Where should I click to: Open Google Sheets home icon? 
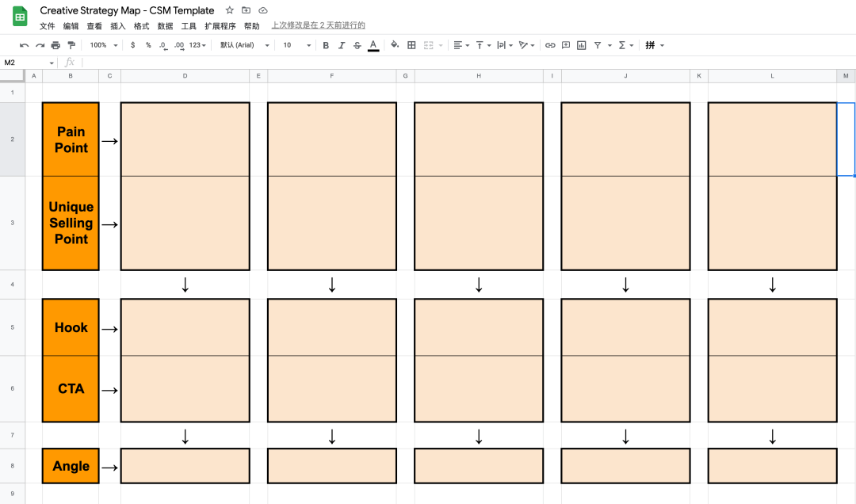[20, 17]
